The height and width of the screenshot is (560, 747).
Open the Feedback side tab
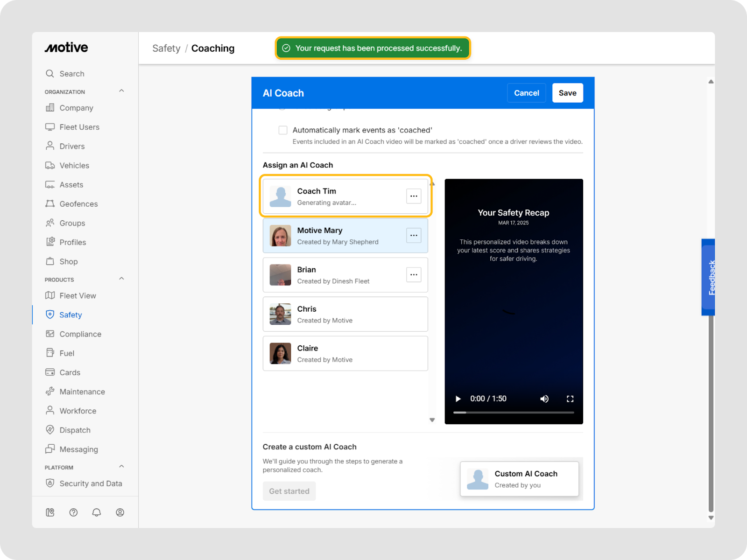pyautogui.click(x=710, y=277)
